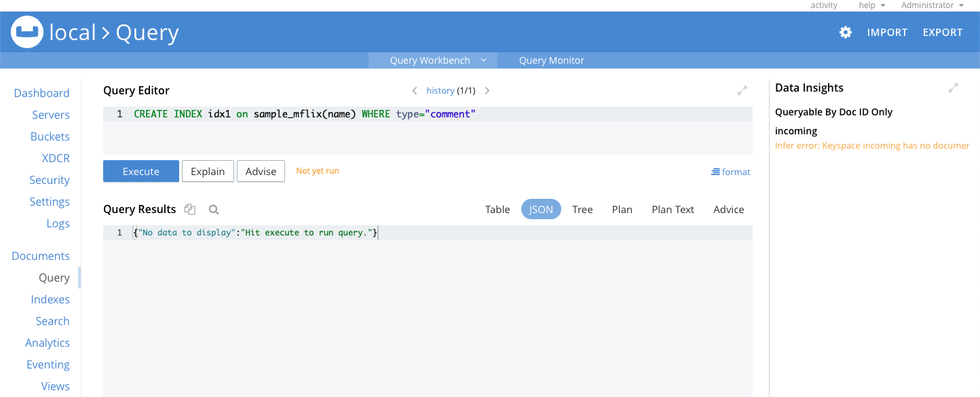980x397 pixels.
Task: Expand the Data Insights panel
Action: pos(954,88)
